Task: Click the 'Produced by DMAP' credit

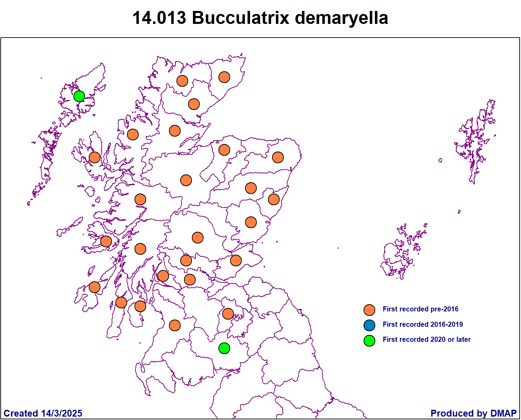Action: tap(474, 413)
